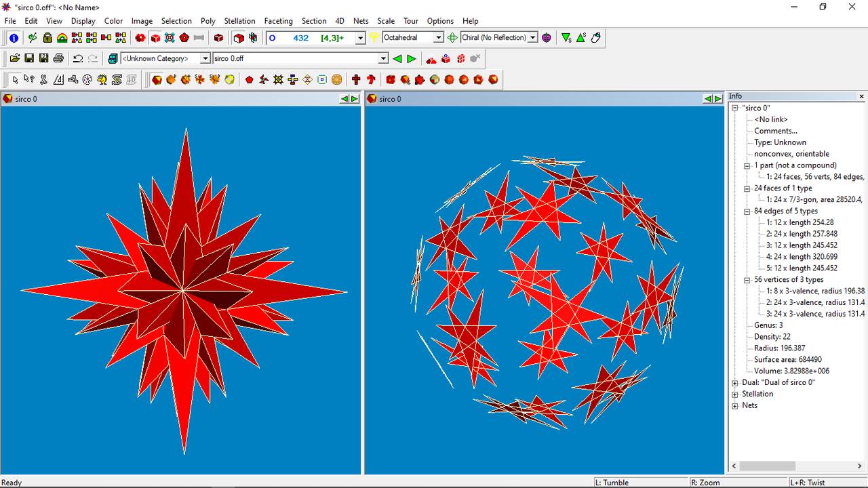The height and width of the screenshot is (488, 868).
Task: Open the Octahedral dropdown
Action: pyautogui.click(x=439, y=38)
